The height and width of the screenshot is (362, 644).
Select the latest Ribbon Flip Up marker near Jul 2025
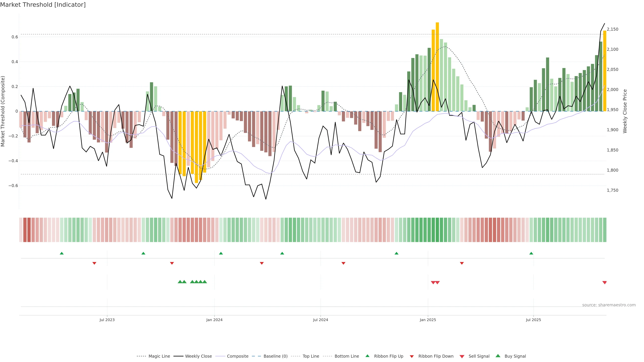531,253
